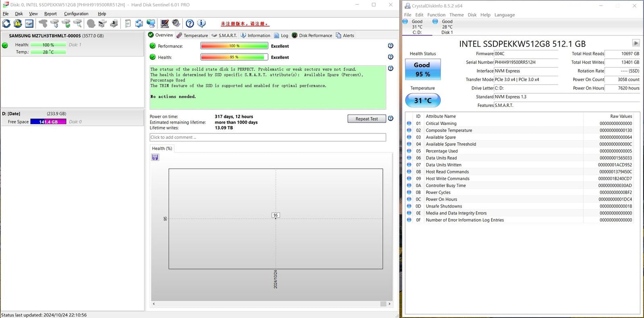The width and height of the screenshot is (644, 318).
Task: Select the Power On Hours attribute row
Action: [519, 199]
